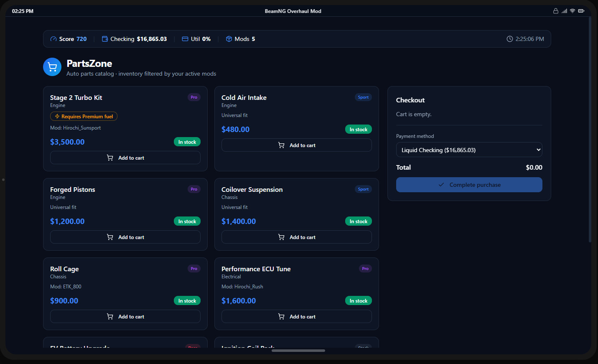Click the $1,600.00 price

click(239, 300)
